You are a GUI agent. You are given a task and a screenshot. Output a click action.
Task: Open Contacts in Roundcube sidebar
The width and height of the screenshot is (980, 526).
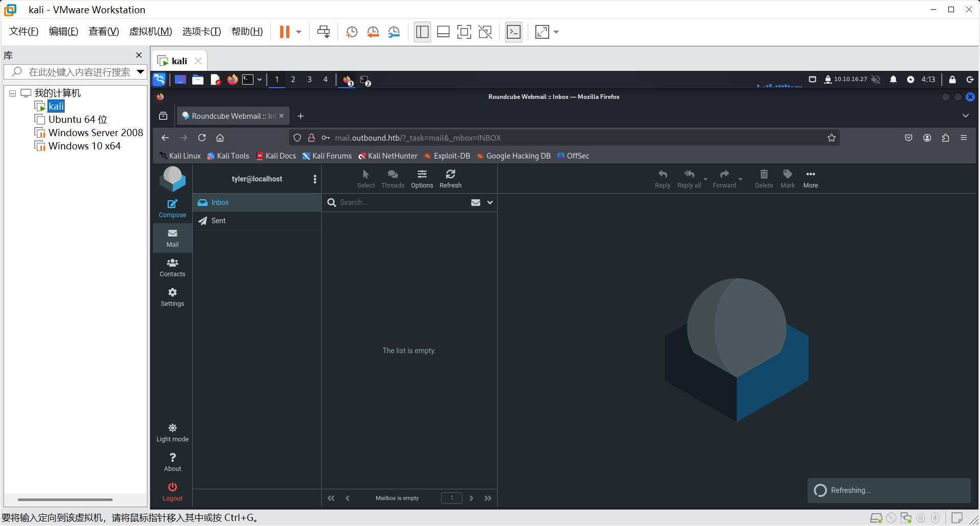172,268
